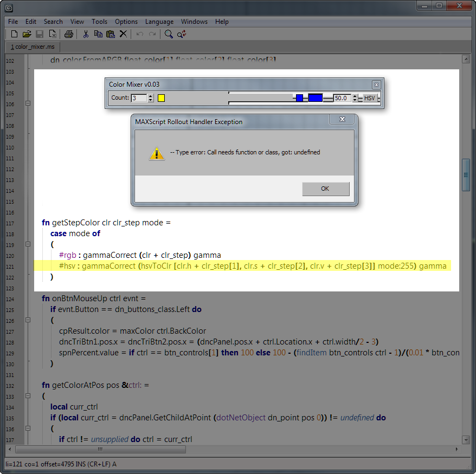Switch to the color_mixer.ms tab
The image size is (476, 474).
pyautogui.click(x=33, y=47)
